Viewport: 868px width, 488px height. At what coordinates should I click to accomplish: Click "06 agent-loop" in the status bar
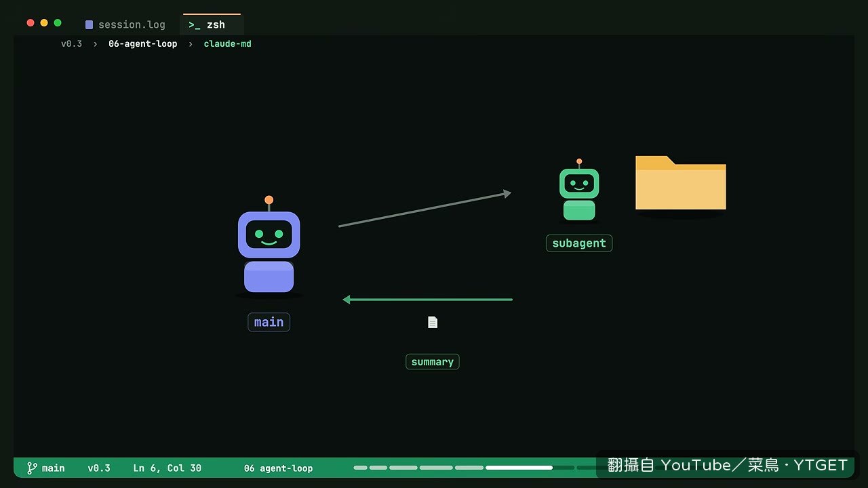tap(279, 468)
